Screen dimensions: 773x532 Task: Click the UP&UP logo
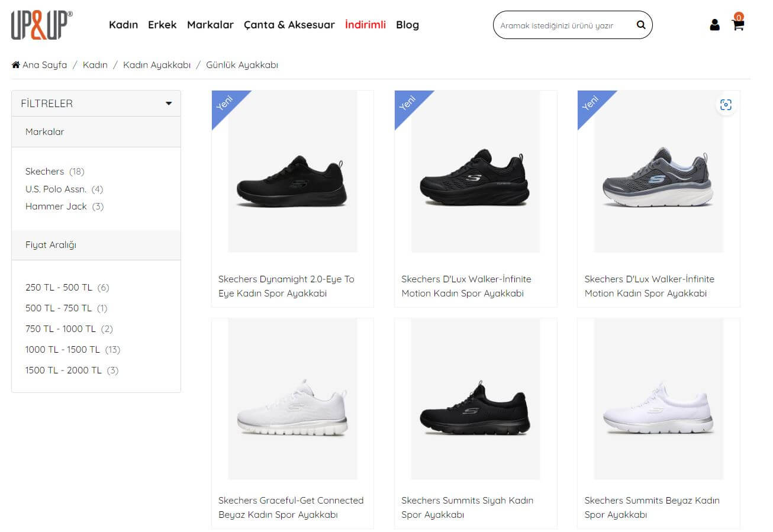point(42,25)
